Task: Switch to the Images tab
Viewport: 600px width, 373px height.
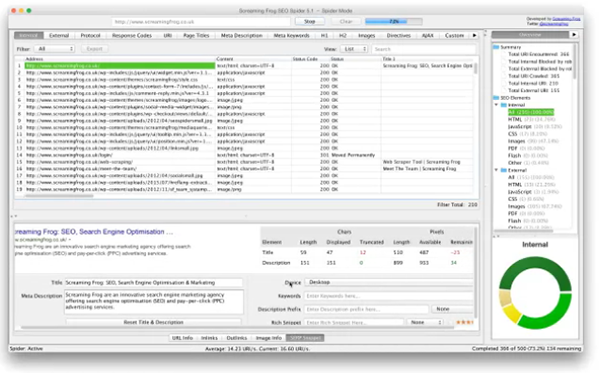Action: tap(366, 35)
